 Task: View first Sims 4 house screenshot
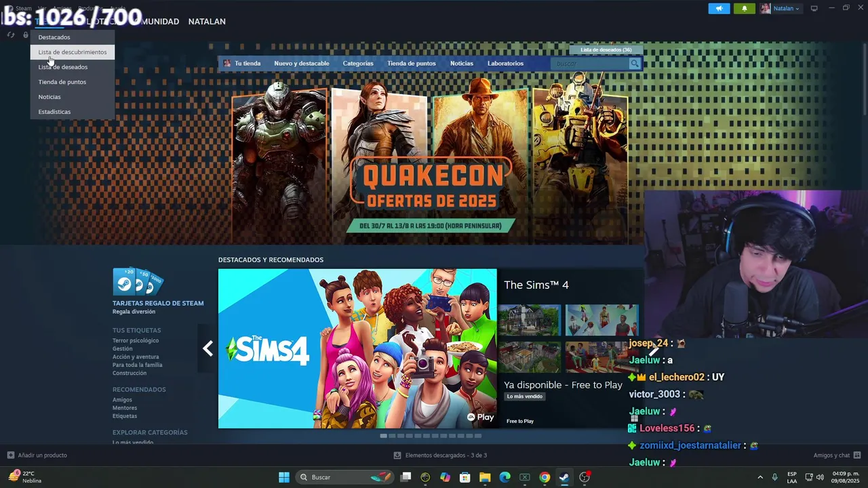[x=530, y=320]
